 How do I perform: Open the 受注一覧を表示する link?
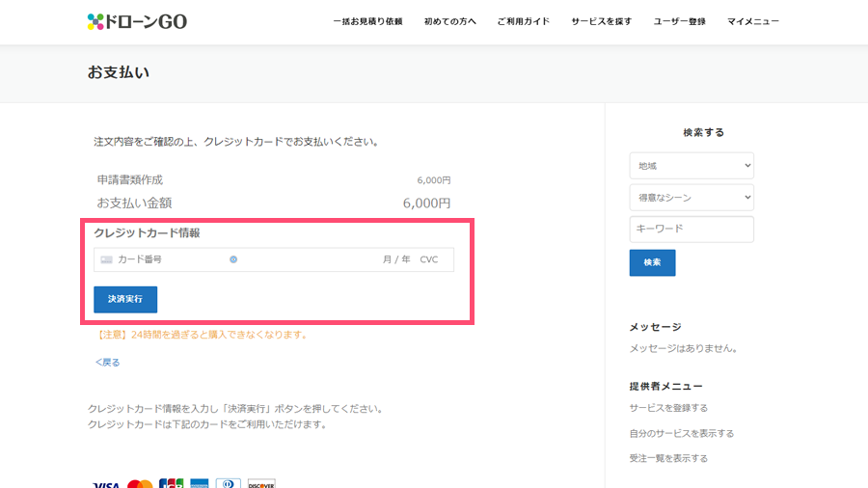[x=668, y=458]
